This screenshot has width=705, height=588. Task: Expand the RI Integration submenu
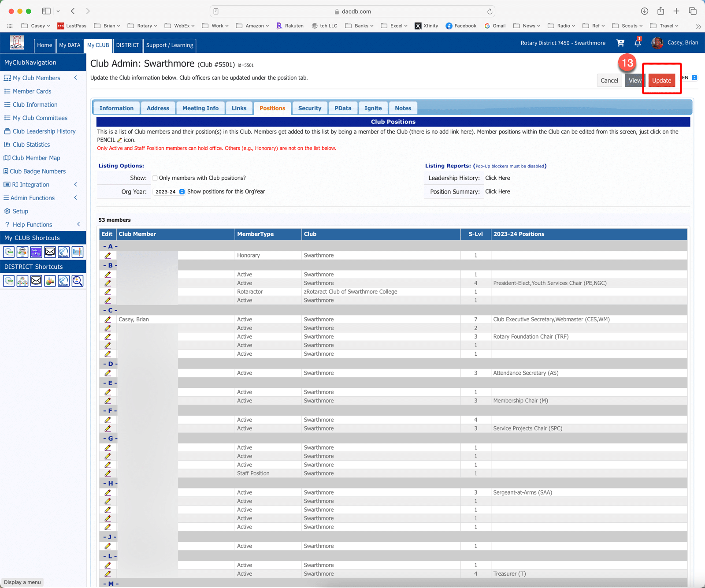click(76, 185)
